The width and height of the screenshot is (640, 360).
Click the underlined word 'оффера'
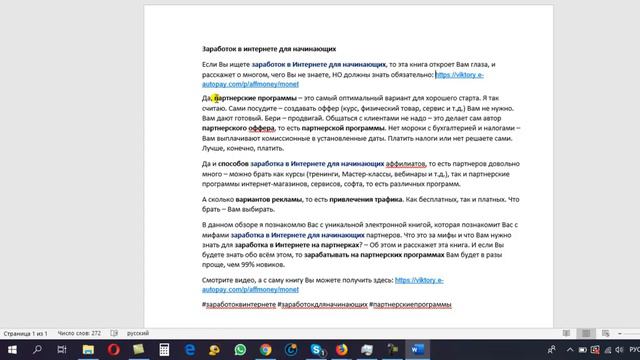[262, 128]
